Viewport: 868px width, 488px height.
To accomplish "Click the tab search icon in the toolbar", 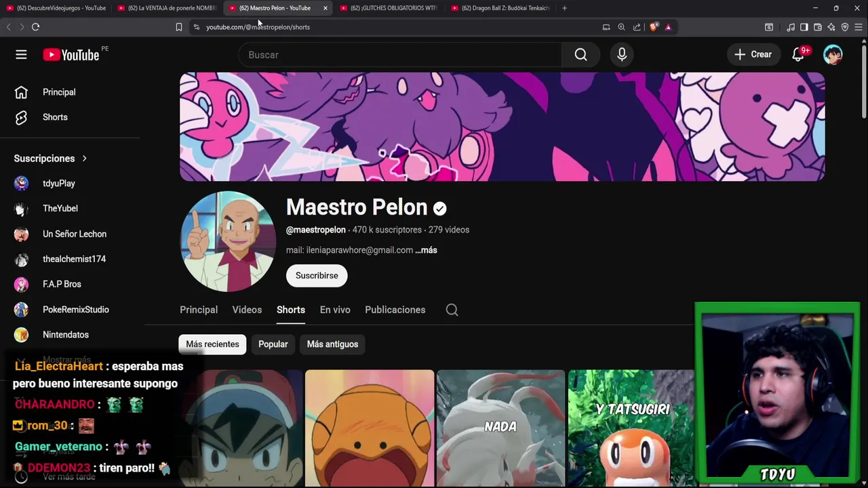I will (x=769, y=27).
